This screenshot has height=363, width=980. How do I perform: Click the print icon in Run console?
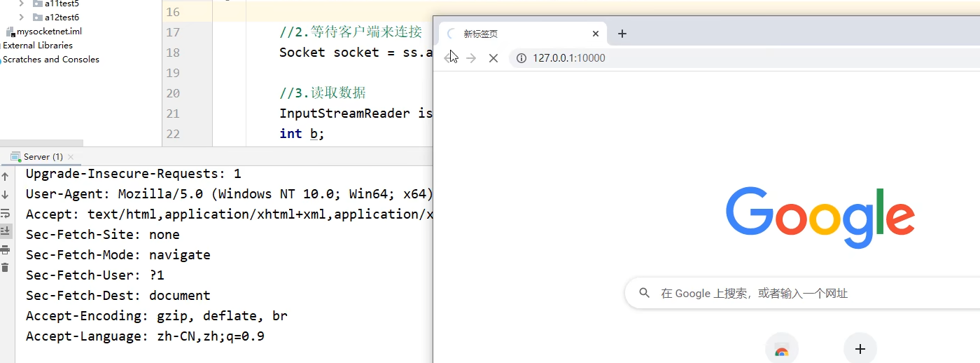coord(5,249)
